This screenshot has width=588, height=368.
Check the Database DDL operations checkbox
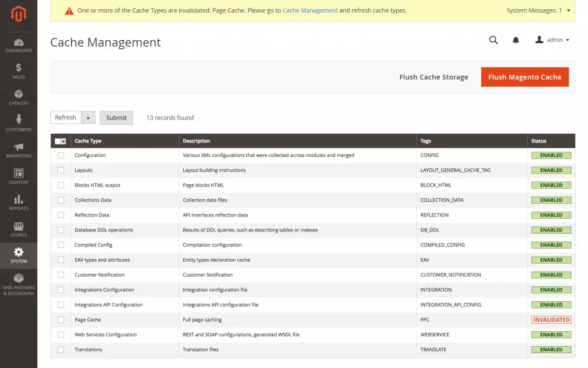pos(61,230)
